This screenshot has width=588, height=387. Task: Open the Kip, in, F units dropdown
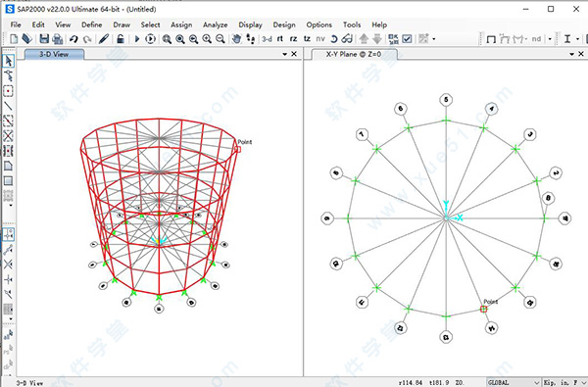point(565,382)
